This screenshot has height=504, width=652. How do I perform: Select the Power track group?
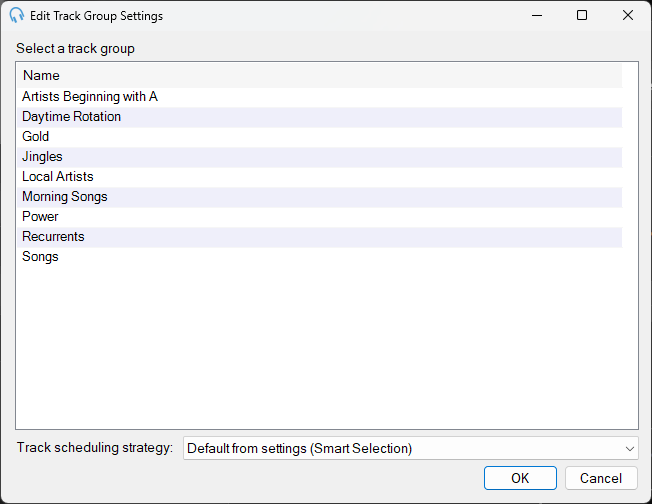320,217
